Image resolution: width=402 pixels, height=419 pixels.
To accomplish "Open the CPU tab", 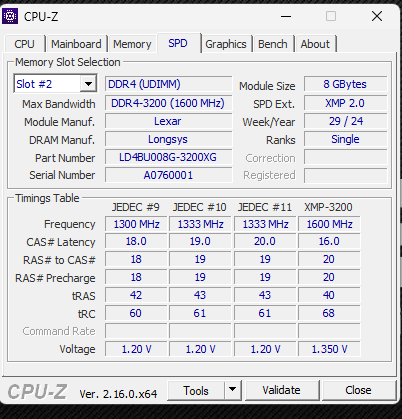I will 24,44.
